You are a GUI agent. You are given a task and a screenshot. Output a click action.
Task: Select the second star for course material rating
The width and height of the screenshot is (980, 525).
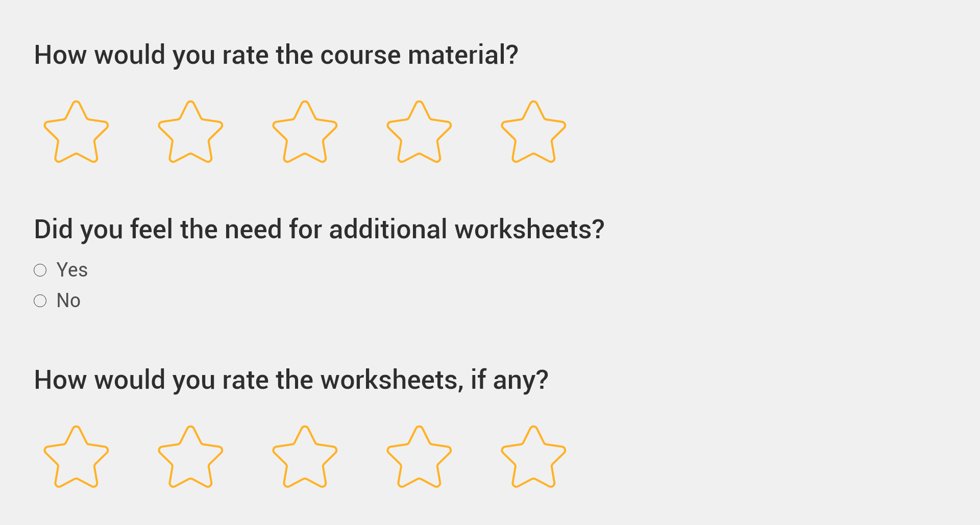pyautogui.click(x=190, y=133)
